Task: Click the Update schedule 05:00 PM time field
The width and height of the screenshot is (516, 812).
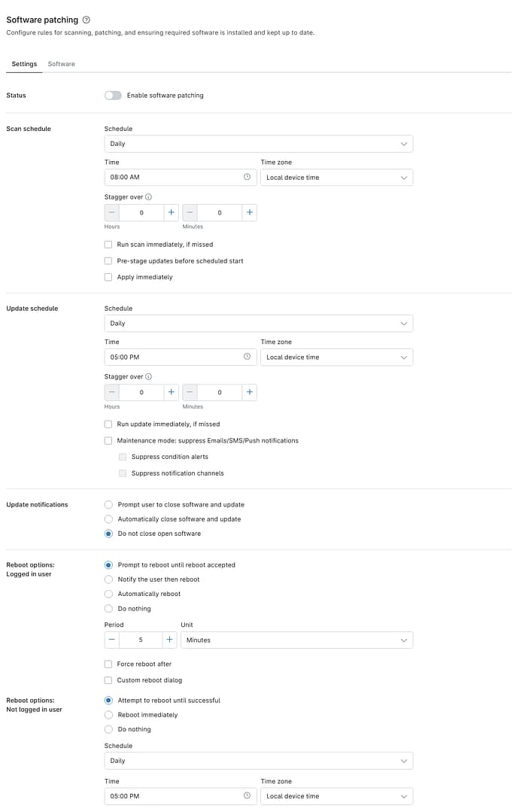Action: pyautogui.click(x=181, y=357)
